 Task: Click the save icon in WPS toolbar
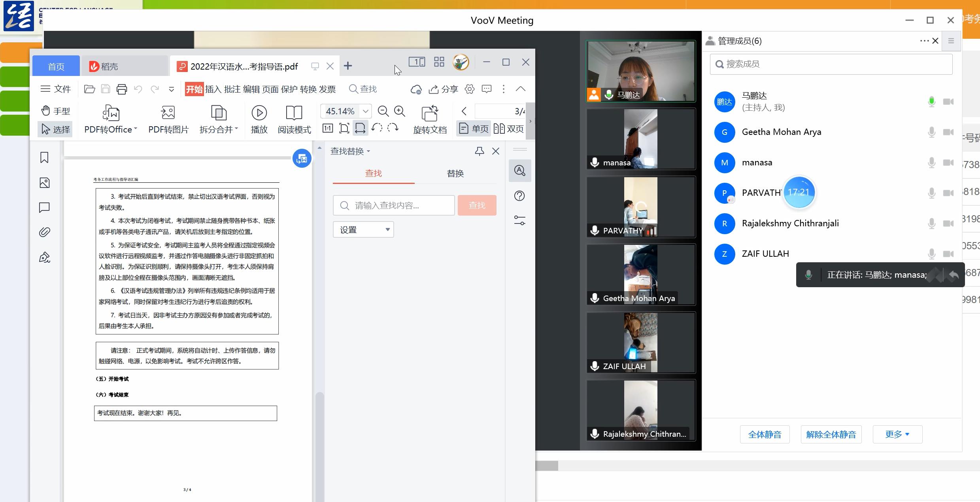[x=106, y=89]
